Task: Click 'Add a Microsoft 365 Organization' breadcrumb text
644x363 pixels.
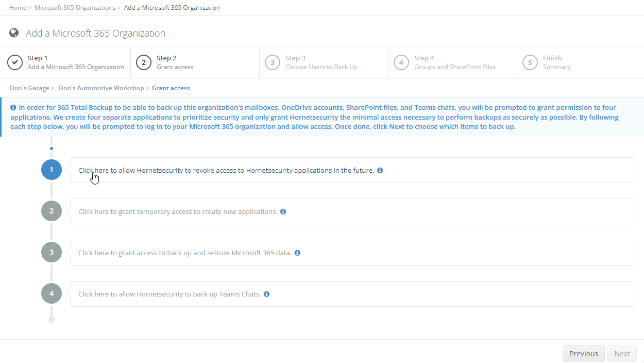Action: point(172,8)
